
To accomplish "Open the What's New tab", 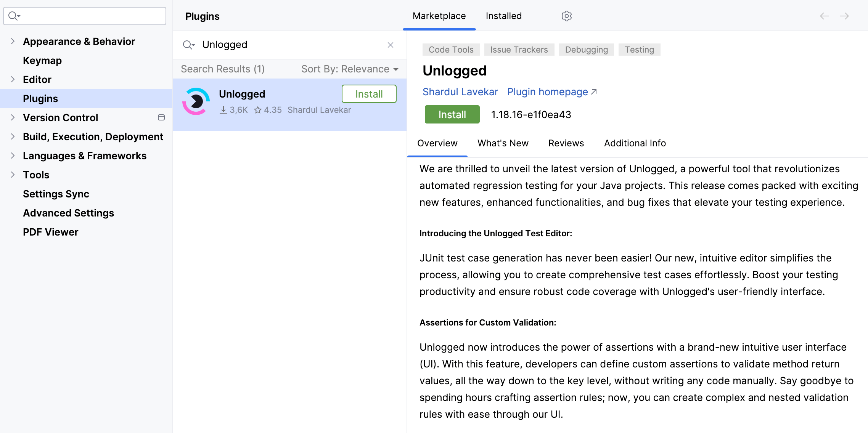I will coord(503,143).
